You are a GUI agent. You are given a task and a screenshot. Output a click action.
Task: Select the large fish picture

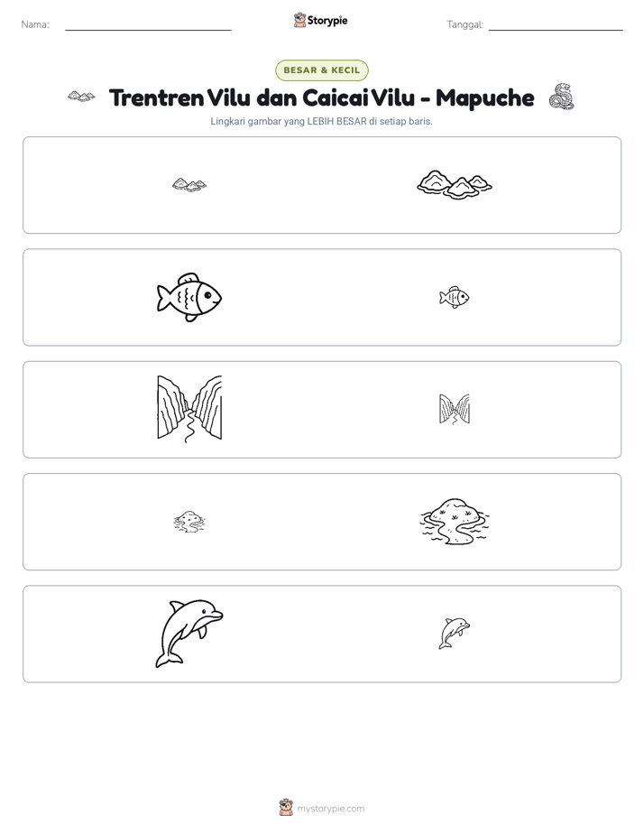pyautogui.click(x=189, y=297)
